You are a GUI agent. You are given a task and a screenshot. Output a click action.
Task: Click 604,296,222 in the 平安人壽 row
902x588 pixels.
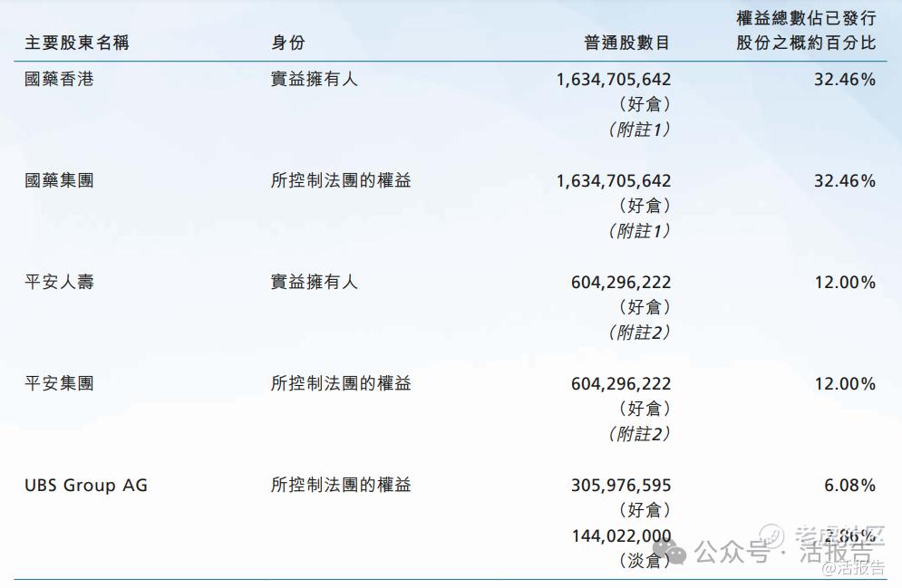(621, 282)
